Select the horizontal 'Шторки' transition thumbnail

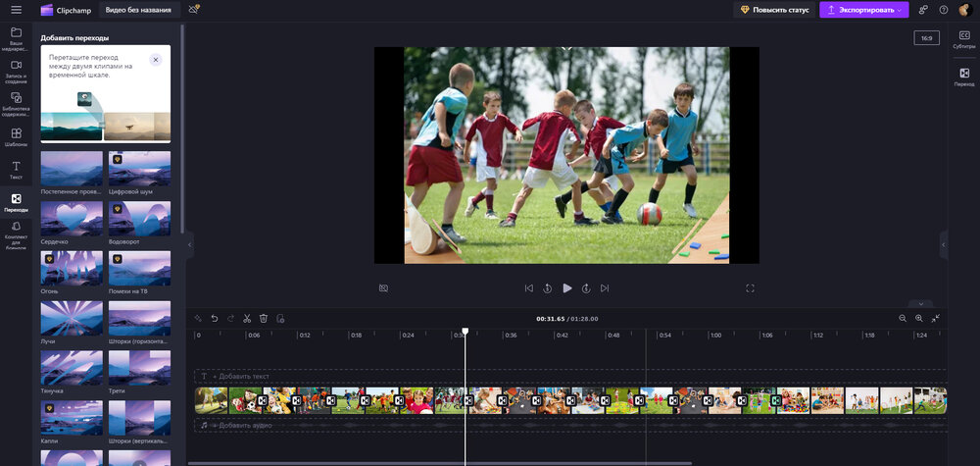pyautogui.click(x=139, y=319)
